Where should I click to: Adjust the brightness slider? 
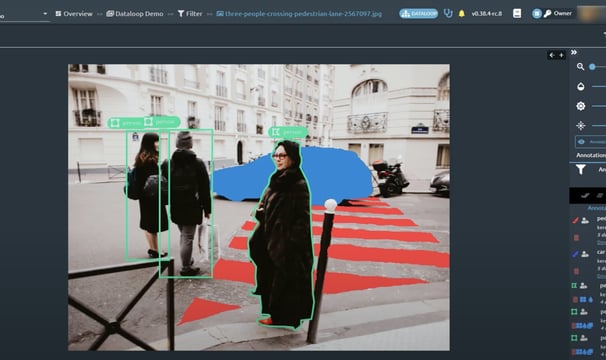599,106
